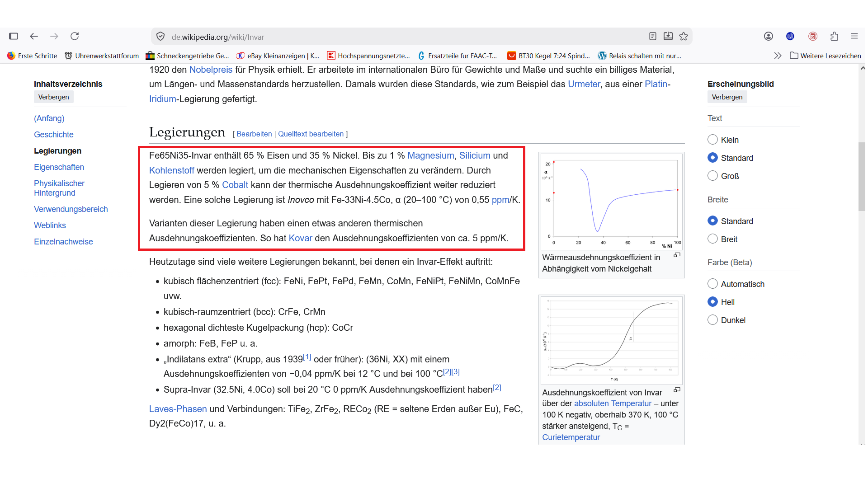Open the Invar temperature curve thumbnail

pyautogui.click(x=612, y=341)
